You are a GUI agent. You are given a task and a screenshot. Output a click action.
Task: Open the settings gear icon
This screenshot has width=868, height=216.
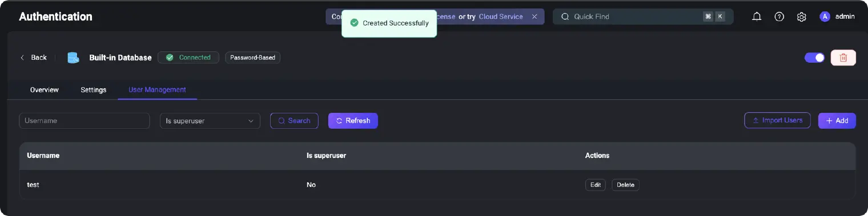801,17
